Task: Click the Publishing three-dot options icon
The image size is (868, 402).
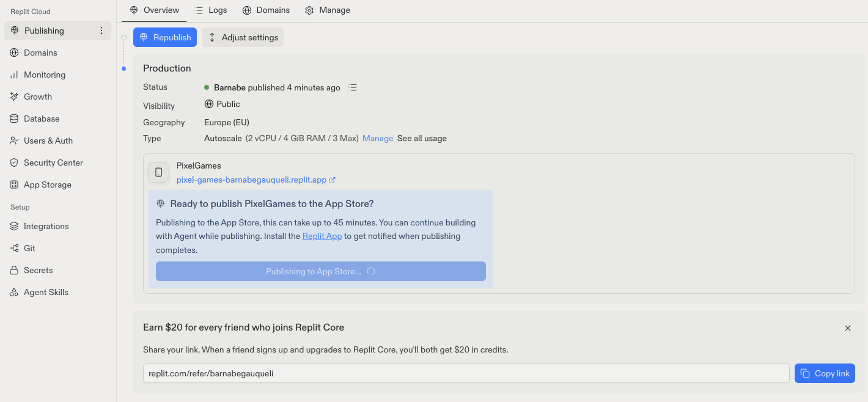Action: point(101,31)
